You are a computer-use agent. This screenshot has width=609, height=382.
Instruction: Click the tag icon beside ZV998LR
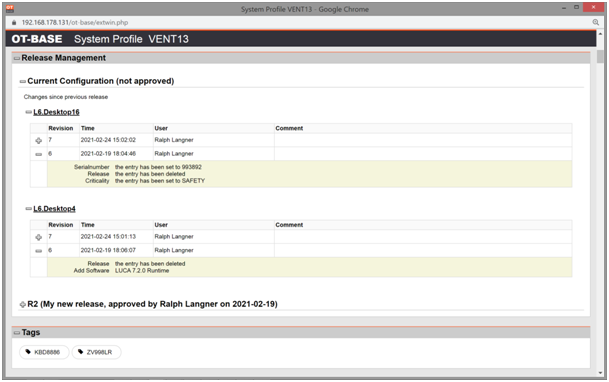coord(80,352)
